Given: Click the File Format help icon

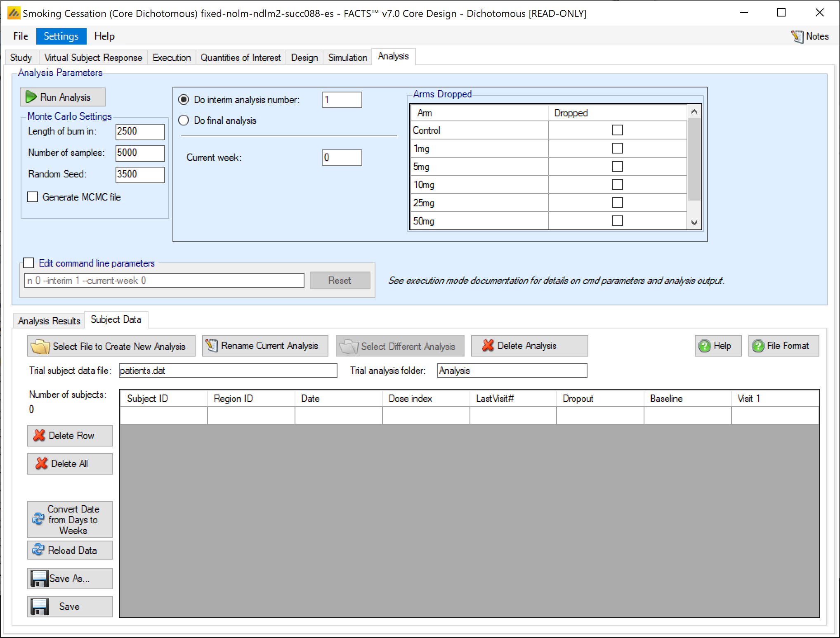Looking at the screenshot, I should click(x=758, y=346).
